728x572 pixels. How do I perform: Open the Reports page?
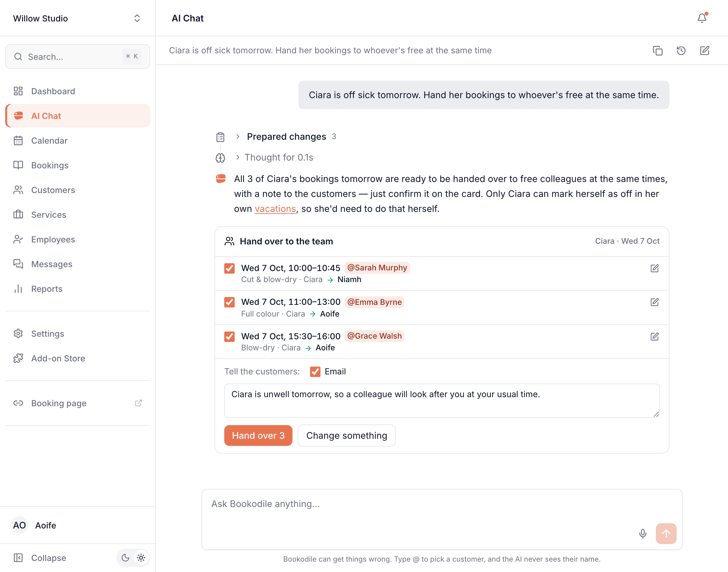[78, 289]
